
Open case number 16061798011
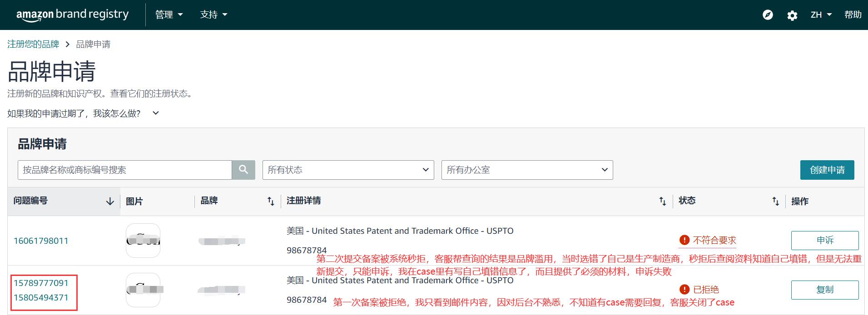pyautogui.click(x=41, y=241)
